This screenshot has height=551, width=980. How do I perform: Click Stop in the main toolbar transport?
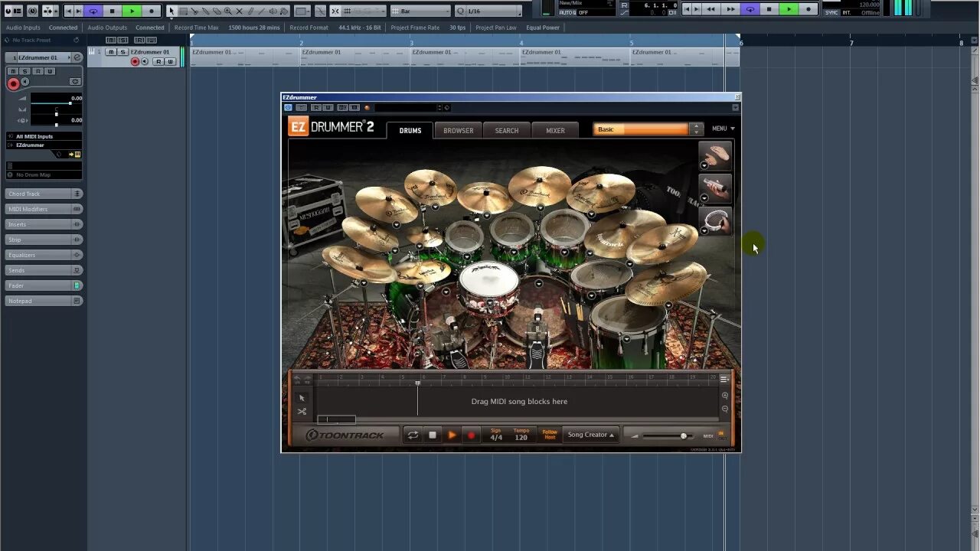(x=112, y=11)
